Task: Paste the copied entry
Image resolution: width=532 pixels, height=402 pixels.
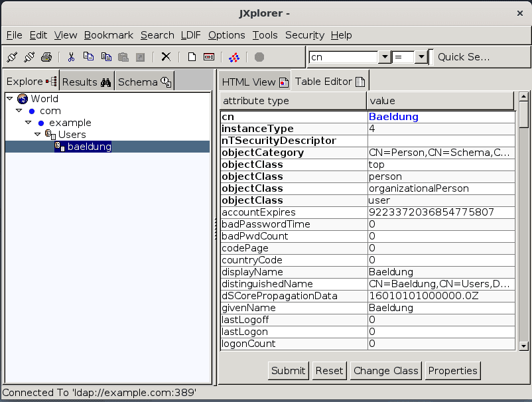Action: [123, 57]
